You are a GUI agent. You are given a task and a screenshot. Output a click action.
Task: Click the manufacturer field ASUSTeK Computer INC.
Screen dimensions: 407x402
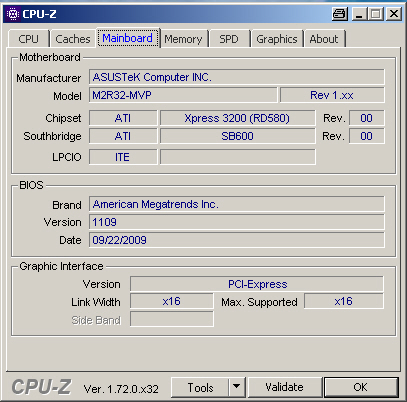click(x=237, y=77)
